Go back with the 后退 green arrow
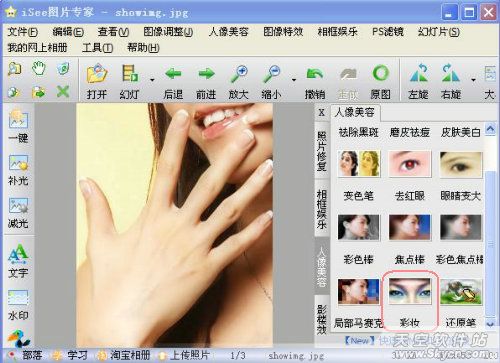The image size is (500, 363). 173,74
